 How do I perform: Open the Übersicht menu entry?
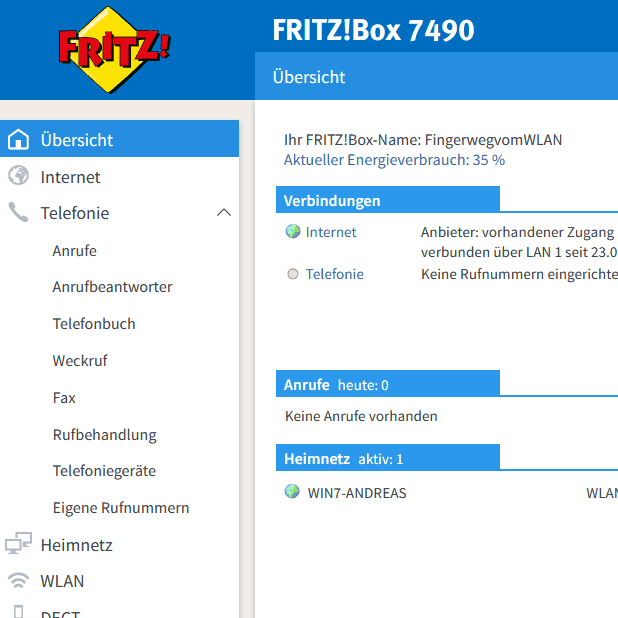pyautogui.click(x=119, y=139)
